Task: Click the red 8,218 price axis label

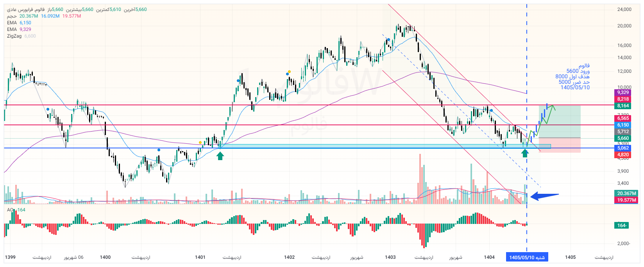Action: point(623,99)
